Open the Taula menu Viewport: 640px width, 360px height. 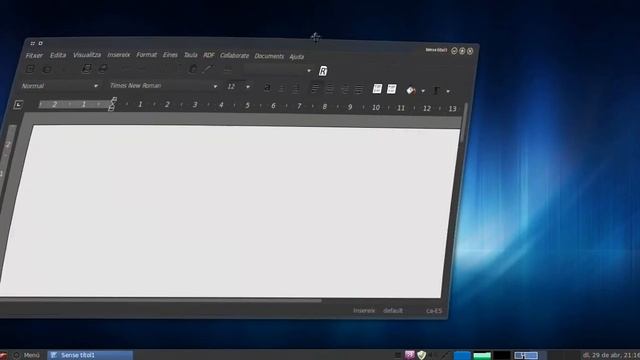191,55
